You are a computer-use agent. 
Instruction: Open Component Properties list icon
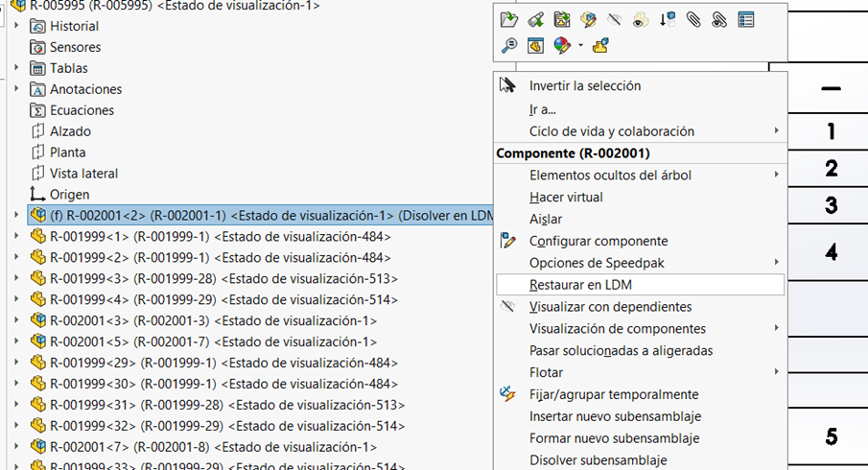(x=745, y=20)
